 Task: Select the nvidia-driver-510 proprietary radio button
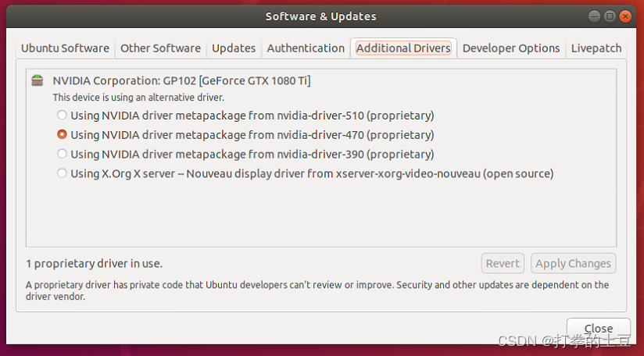[x=62, y=116]
